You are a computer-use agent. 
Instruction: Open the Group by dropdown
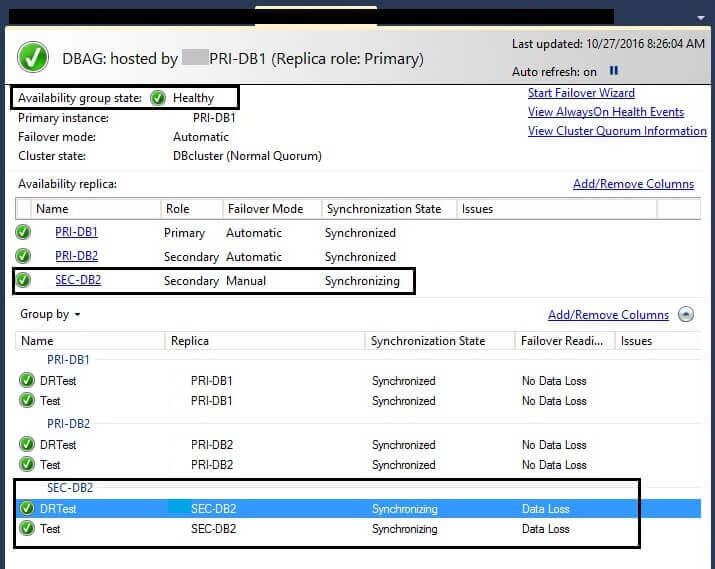tap(50, 314)
